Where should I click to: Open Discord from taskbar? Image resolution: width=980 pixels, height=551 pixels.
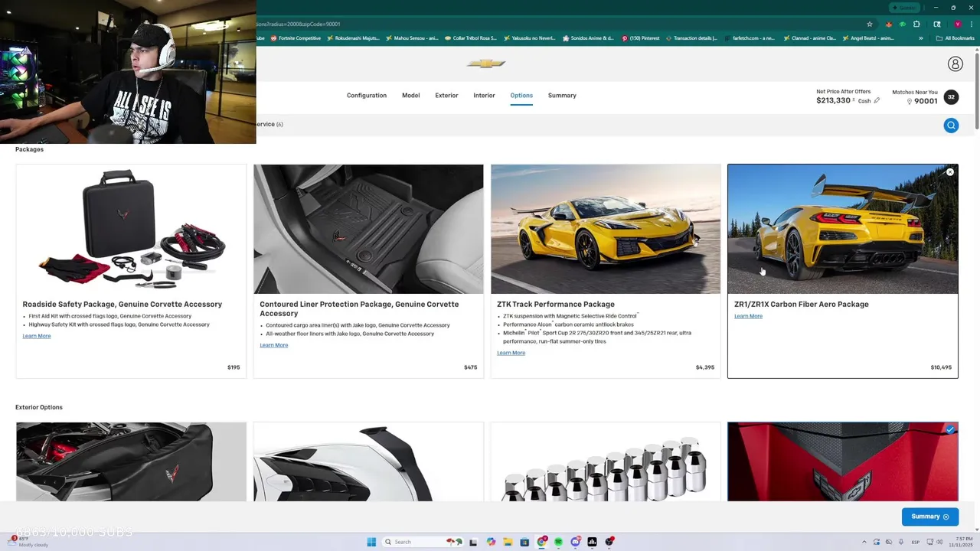pos(575,542)
